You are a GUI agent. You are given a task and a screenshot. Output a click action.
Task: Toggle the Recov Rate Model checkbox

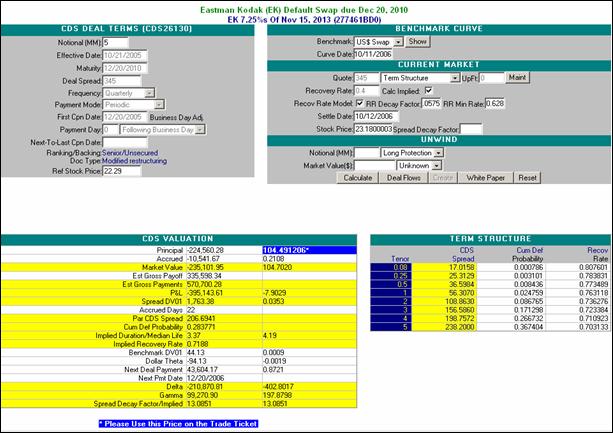coord(360,104)
